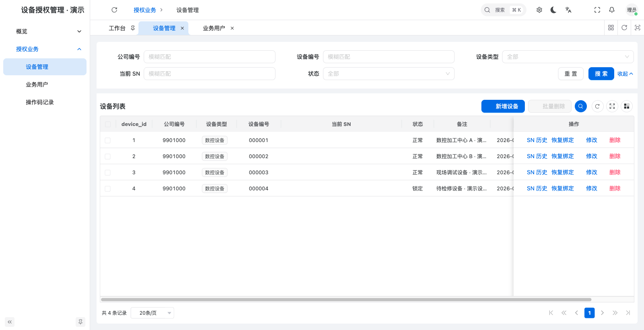This screenshot has height=330, width=644.
Task: Select page 1 in pagination
Action: coord(589,313)
